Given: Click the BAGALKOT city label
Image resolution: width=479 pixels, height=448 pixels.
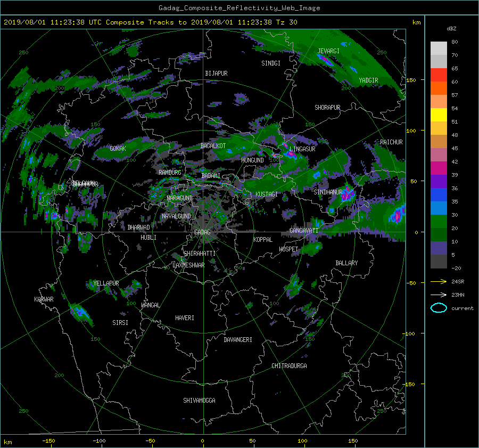Looking at the screenshot, I should 213,146.
